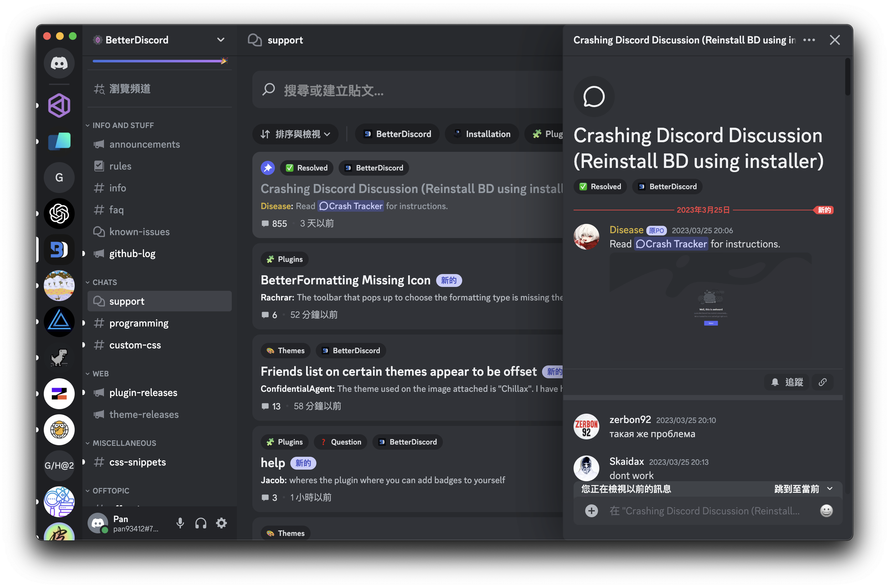Select the programming channel
This screenshot has width=889, height=588.
click(x=138, y=323)
